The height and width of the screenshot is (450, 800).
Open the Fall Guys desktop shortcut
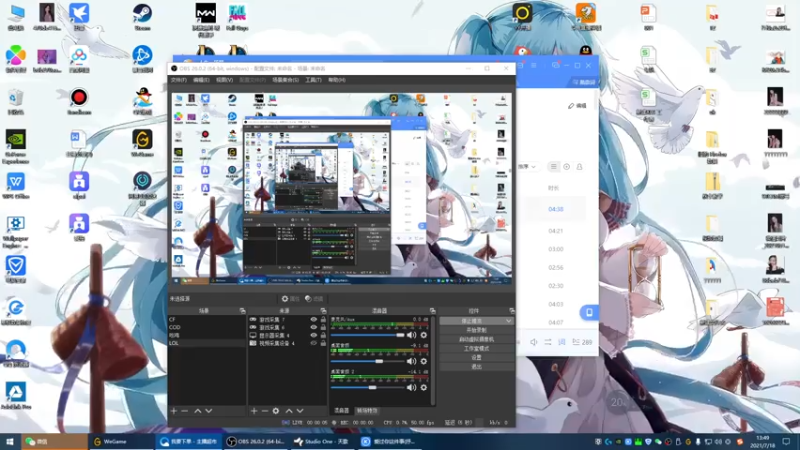click(x=237, y=17)
